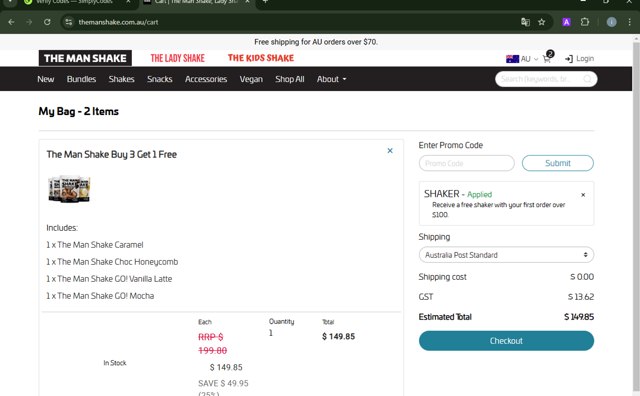Click the Login icon link
The image size is (640, 396).
[x=579, y=59]
